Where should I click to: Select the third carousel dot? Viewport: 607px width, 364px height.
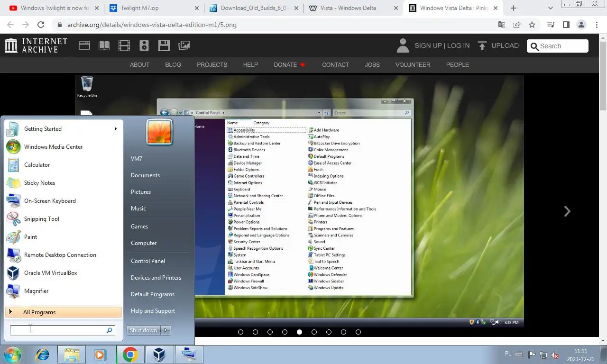pyautogui.click(x=270, y=332)
